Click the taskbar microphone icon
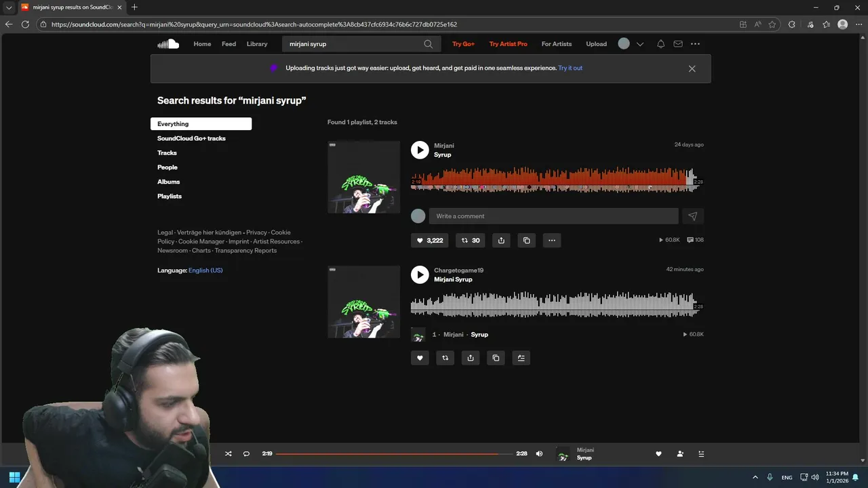This screenshot has width=868, height=488. click(x=770, y=477)
